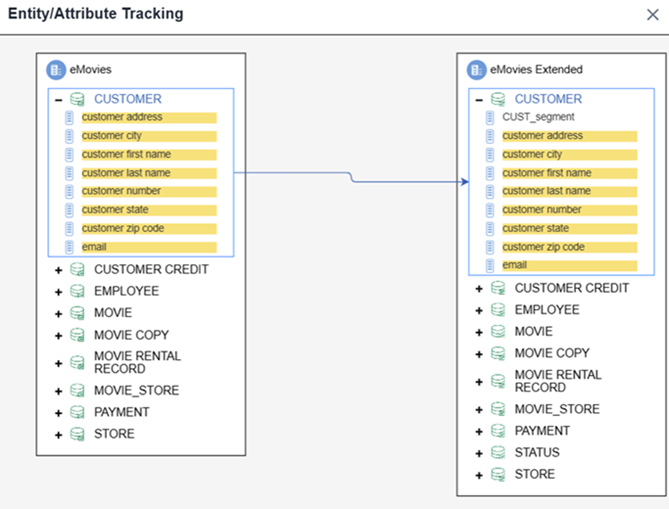Image resolution: width=669 pixels, height=509 pixels.
Task: Expand MOVIE RENTAL RECORD in eMovies
Action: pos(58,364)
